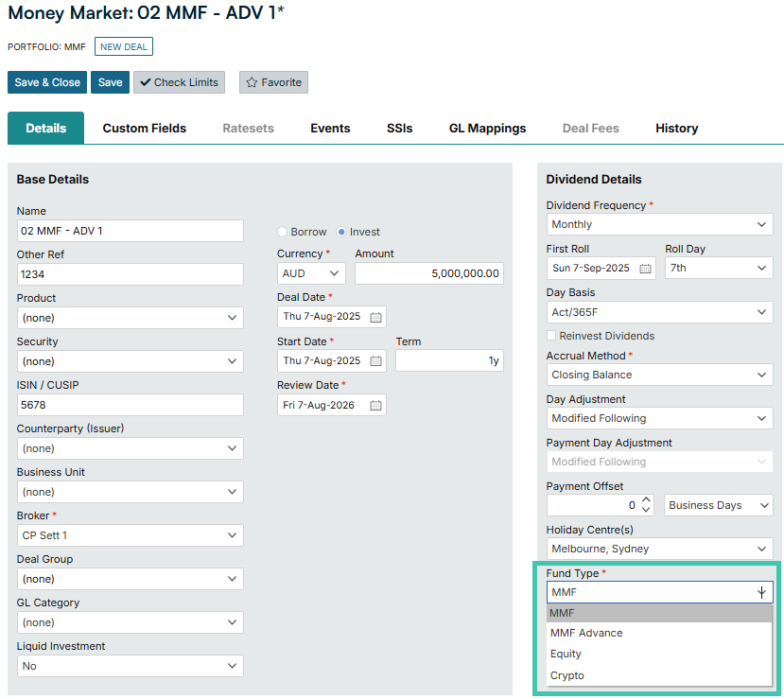The width and height of the screenshot is (784, 699).
Task: Expand the Counterparty (Issuer) dropdown
Action: point(130,448)
